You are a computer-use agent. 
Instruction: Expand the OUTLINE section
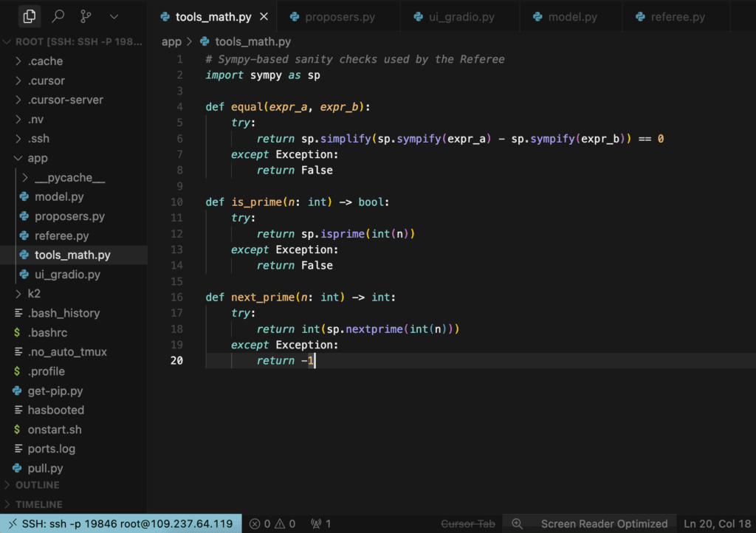(37, 485)
